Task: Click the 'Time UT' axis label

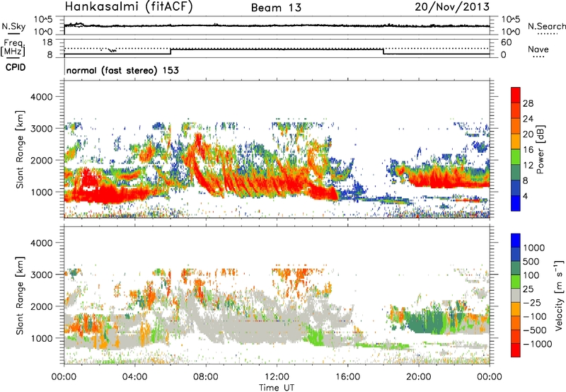Action: [x=277, y=388]
